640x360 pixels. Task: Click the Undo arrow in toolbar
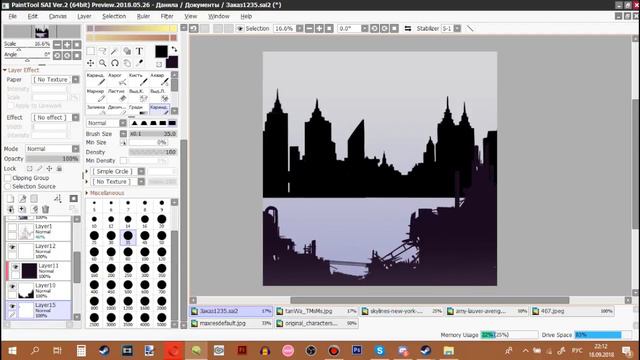[194, 29]
